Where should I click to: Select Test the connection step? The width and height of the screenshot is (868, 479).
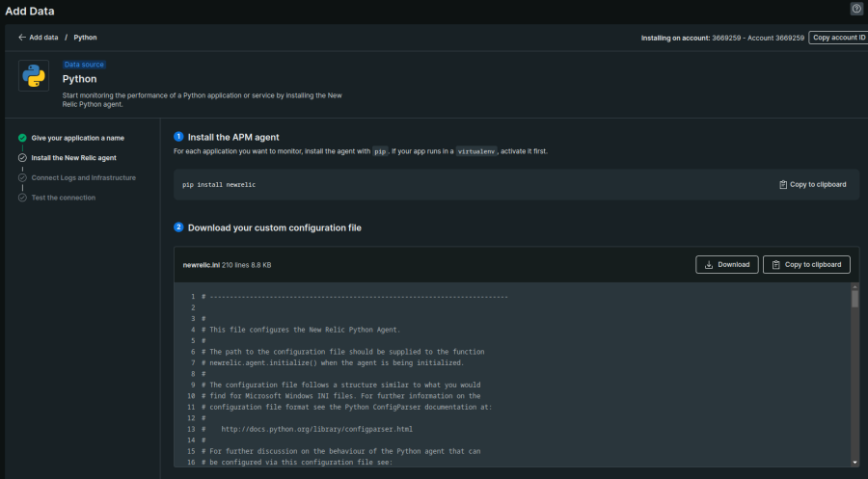63,198
